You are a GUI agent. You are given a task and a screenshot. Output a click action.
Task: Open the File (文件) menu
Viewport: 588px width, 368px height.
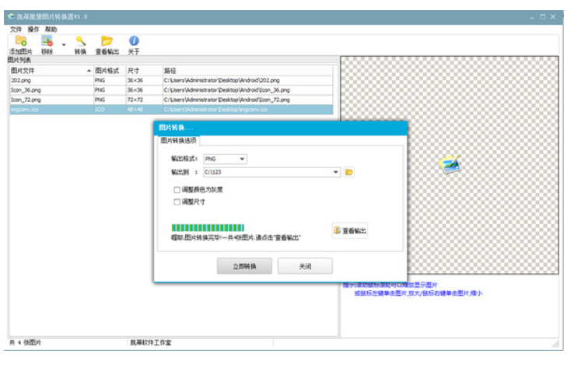(x=16, y=29)
